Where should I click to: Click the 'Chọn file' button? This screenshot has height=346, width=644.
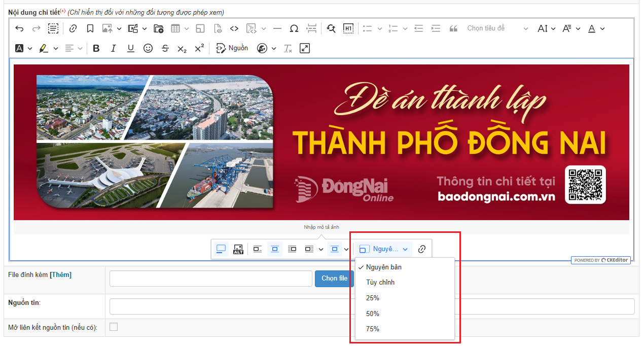coord(334,279)
